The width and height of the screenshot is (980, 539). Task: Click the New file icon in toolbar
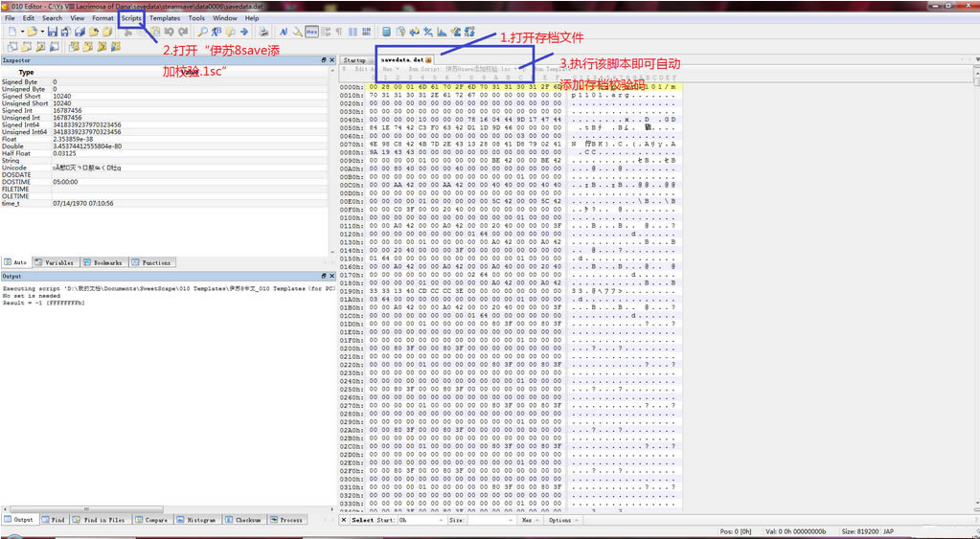11,32
